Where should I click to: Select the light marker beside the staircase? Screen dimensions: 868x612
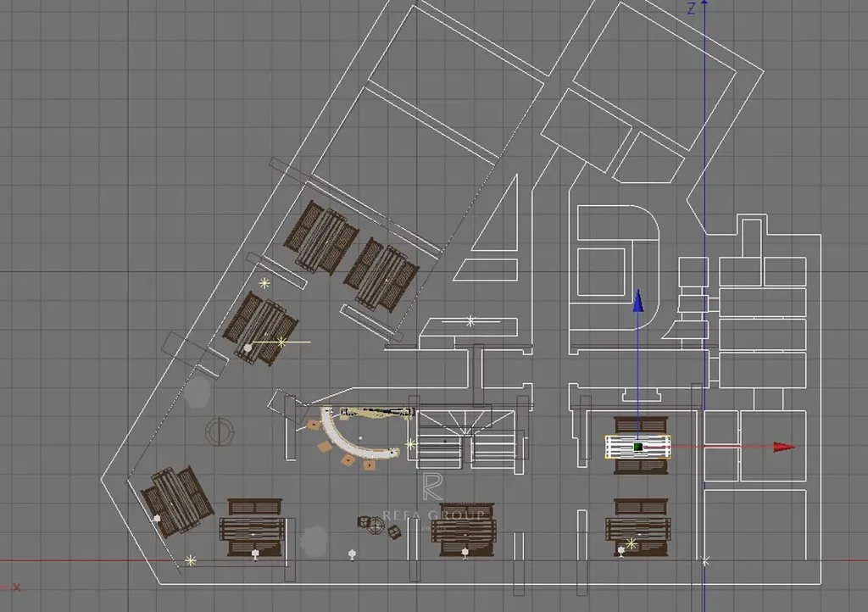pyautogui.click(x=411, y=443)
